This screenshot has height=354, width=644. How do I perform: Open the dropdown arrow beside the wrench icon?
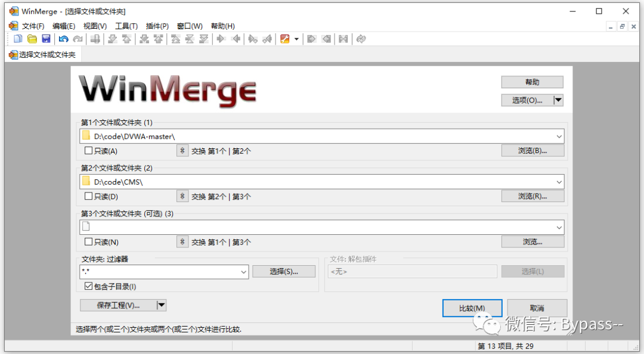(x=296, y=39)
